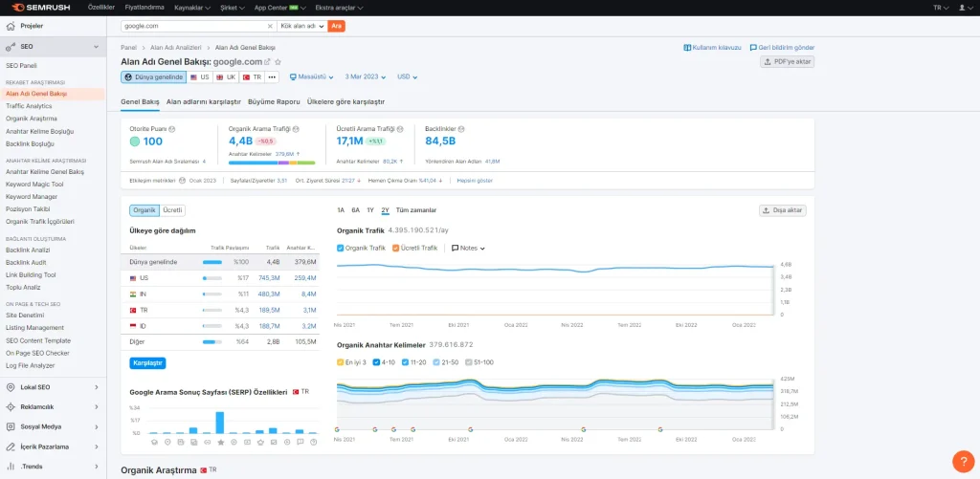Show info for Otorite Puanı

(172, 129)
